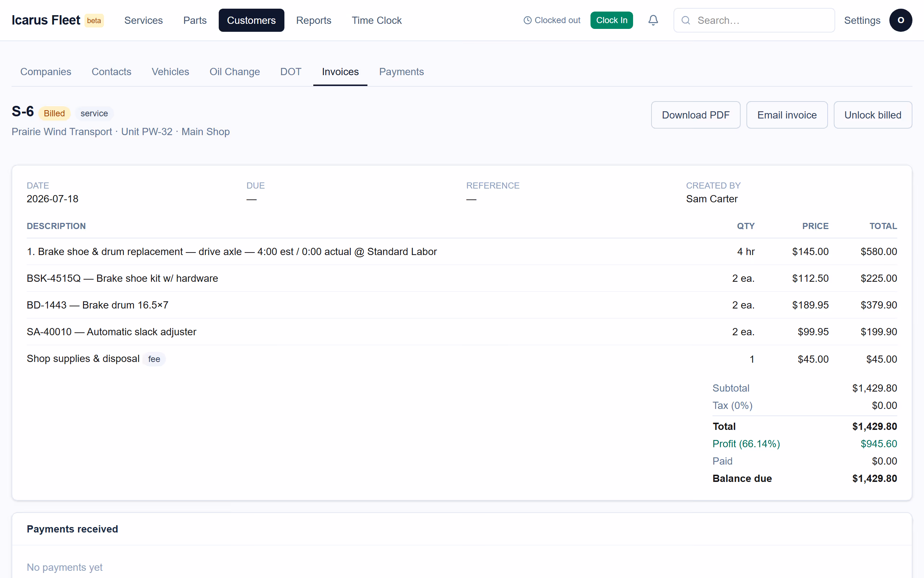Image resolution: width=924 pixels, height=578 pixels.
Task: Click the BD-1443 Brake drum line
Action: [x=462, y=305]
